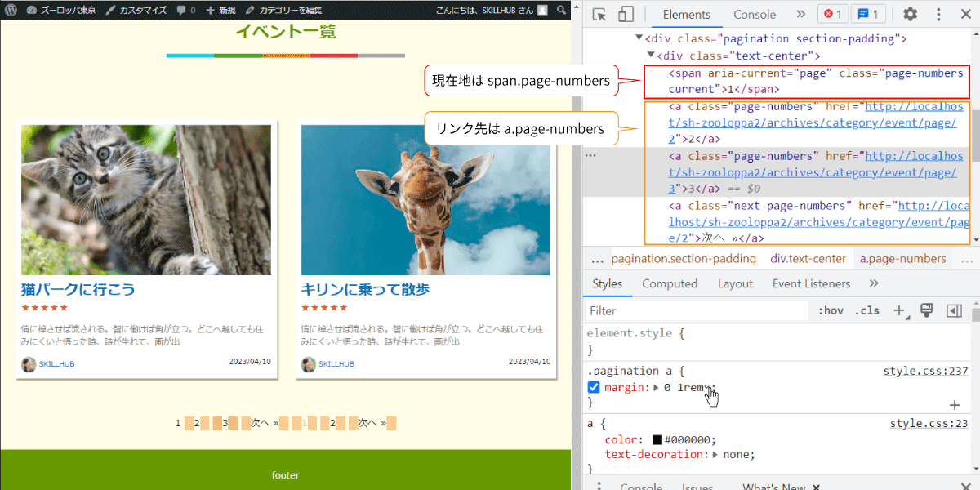The image size is (980, 490).
Task: Open the DevTools customize three-dot menu
Action: [x=938, y=15]
